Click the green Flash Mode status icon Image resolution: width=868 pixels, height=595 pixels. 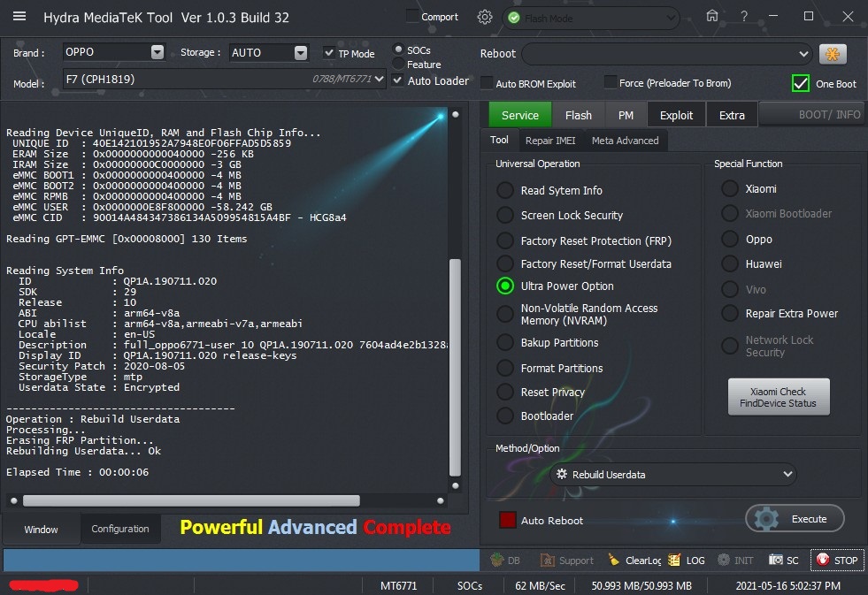click(x=514, y=19)
